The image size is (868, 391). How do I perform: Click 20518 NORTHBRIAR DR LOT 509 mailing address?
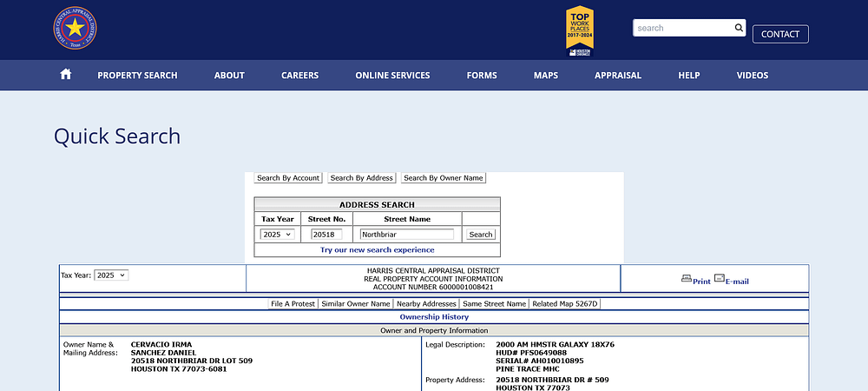(192, 361)
